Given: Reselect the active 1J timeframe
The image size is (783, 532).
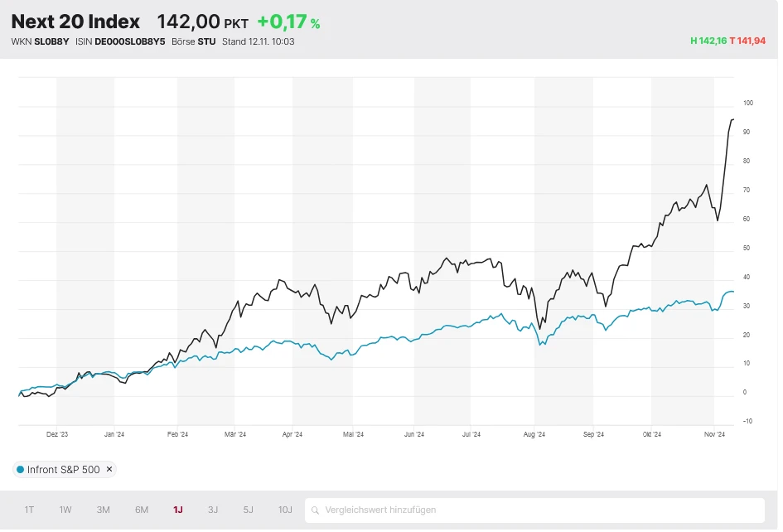Looking at the screenshot, I should click(x=176, y=510).
